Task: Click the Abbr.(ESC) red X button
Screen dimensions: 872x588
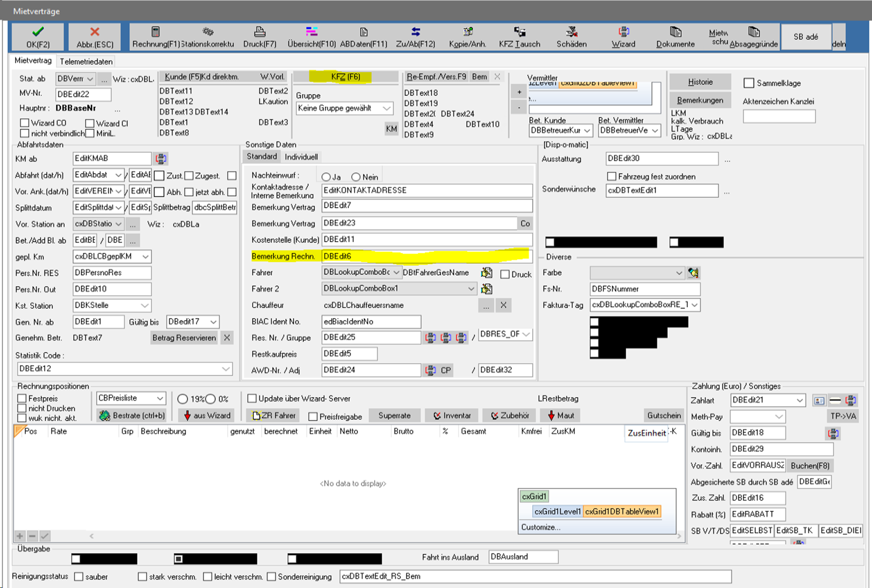Action: (x=95, y=36)
